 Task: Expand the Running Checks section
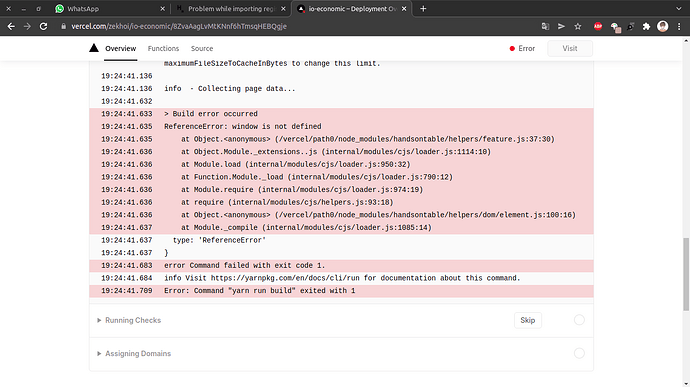coord(129,320)
